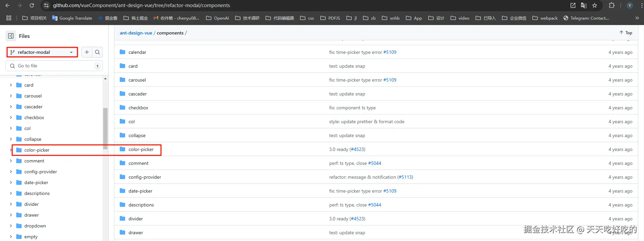Open PR #4523 on color-picker row
The image size is (644, 241).
pos(358,149)
